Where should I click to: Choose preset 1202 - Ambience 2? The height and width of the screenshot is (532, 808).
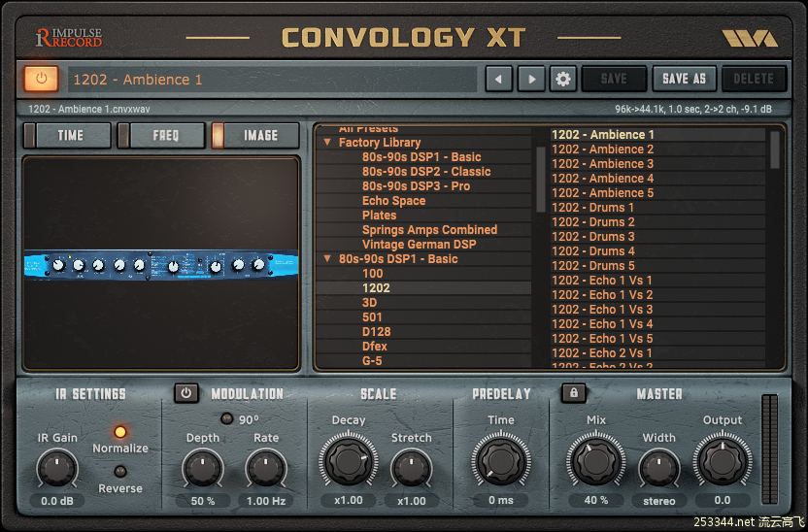(x=657, y=150)
